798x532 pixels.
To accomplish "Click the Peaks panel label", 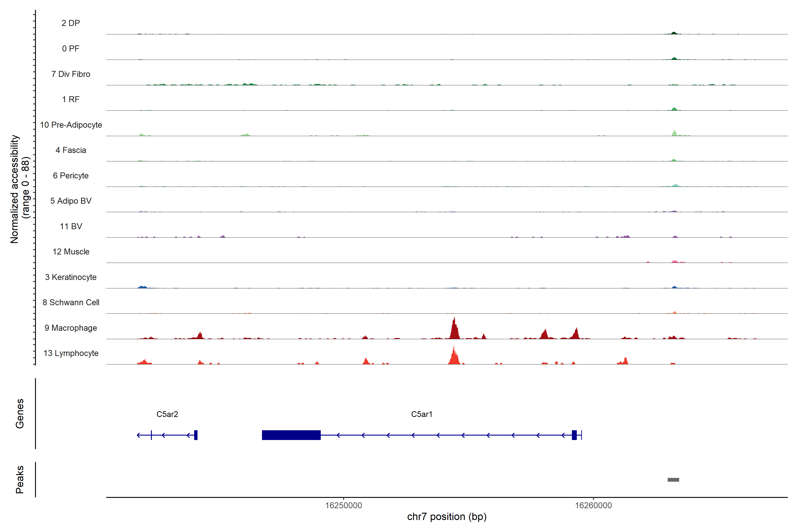I will (x=20, y=479).
